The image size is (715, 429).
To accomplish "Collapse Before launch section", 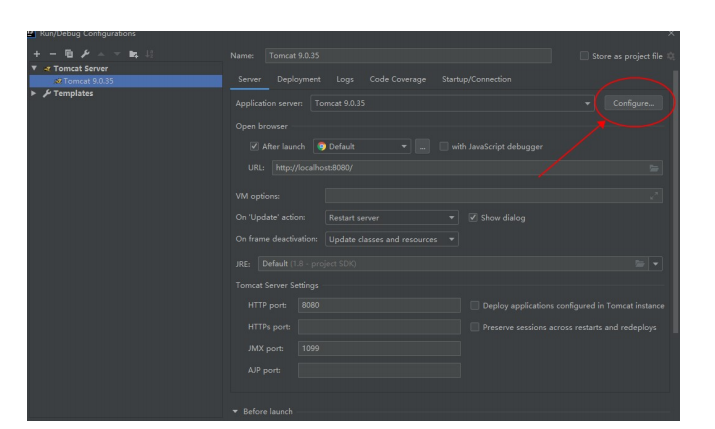I will point(235,411).
